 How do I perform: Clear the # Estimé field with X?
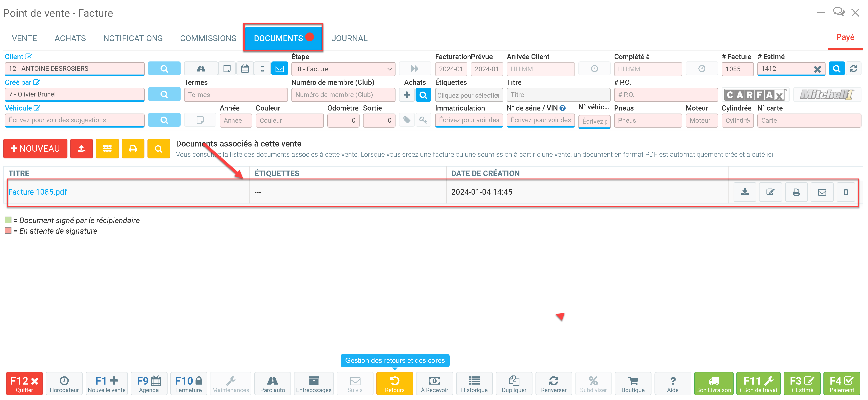817,69
